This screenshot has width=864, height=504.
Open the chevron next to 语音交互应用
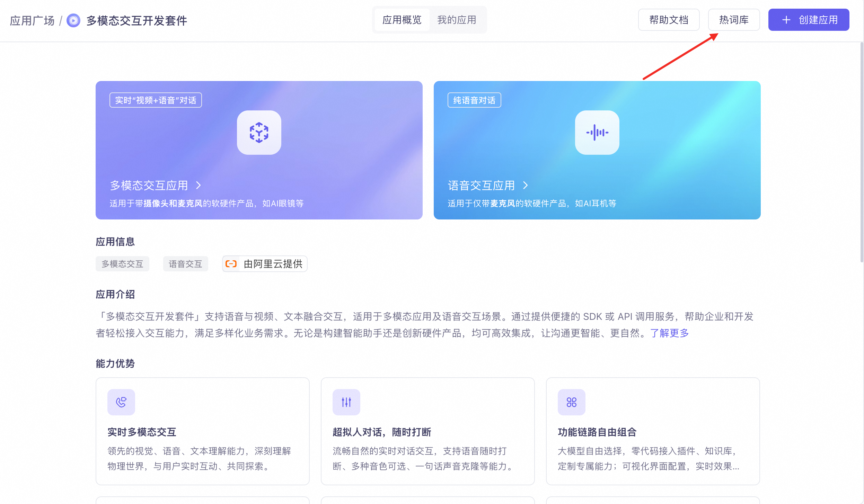coord(526,186)
